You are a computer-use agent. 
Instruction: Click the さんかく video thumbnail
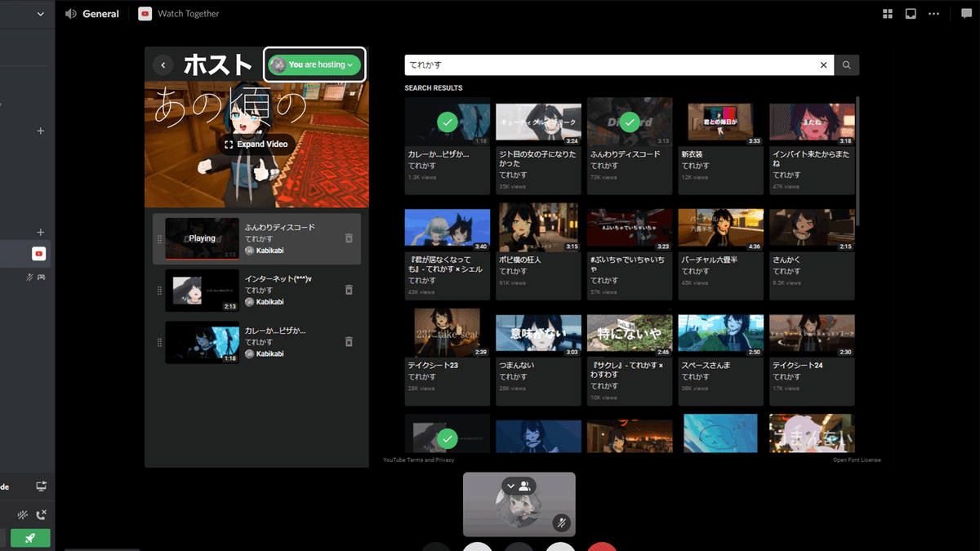pos(812,228)
